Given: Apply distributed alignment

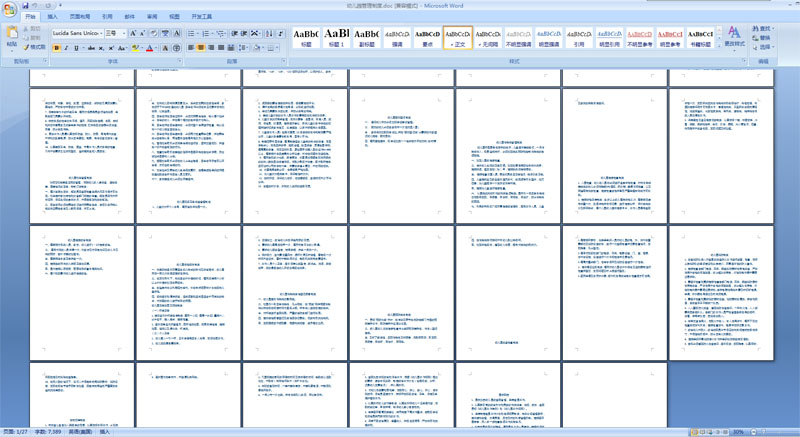Looking at the screenshot, I should [231, 48].
